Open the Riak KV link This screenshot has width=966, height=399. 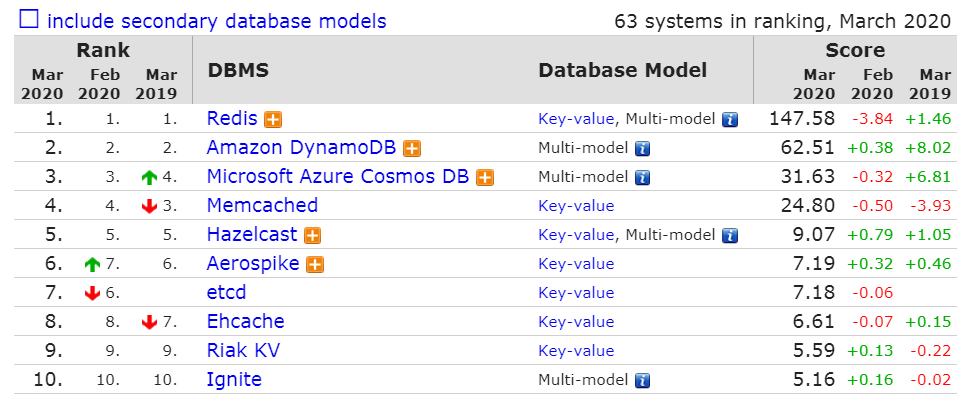tap(243, 350)
